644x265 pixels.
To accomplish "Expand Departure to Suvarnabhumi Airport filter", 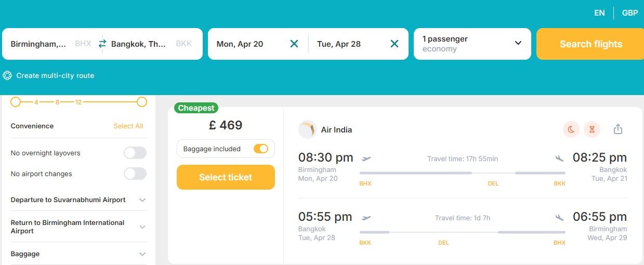I will coord(142,200).
